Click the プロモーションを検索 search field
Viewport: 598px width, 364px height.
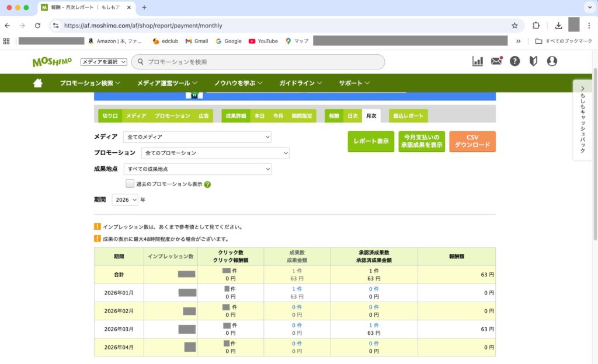(263, 62)
